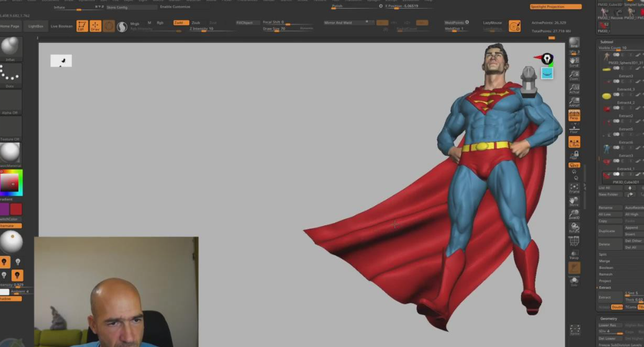Collapse the Extract section header

pyautogui.click(x=604, y=287)
